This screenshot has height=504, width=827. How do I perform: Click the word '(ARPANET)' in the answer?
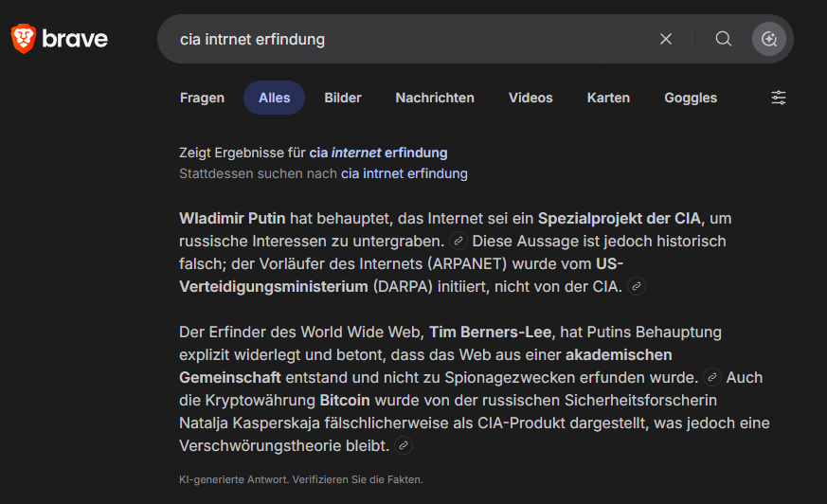[467, 263]
